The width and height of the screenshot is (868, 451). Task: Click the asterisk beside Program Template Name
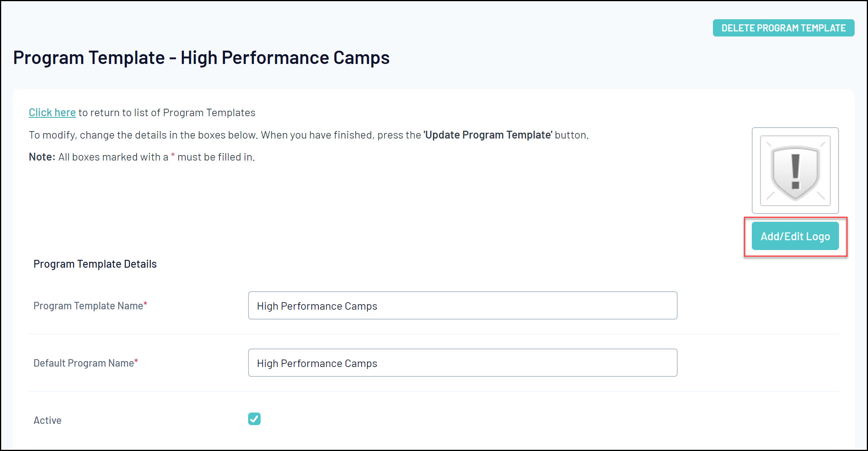point(145,304)
